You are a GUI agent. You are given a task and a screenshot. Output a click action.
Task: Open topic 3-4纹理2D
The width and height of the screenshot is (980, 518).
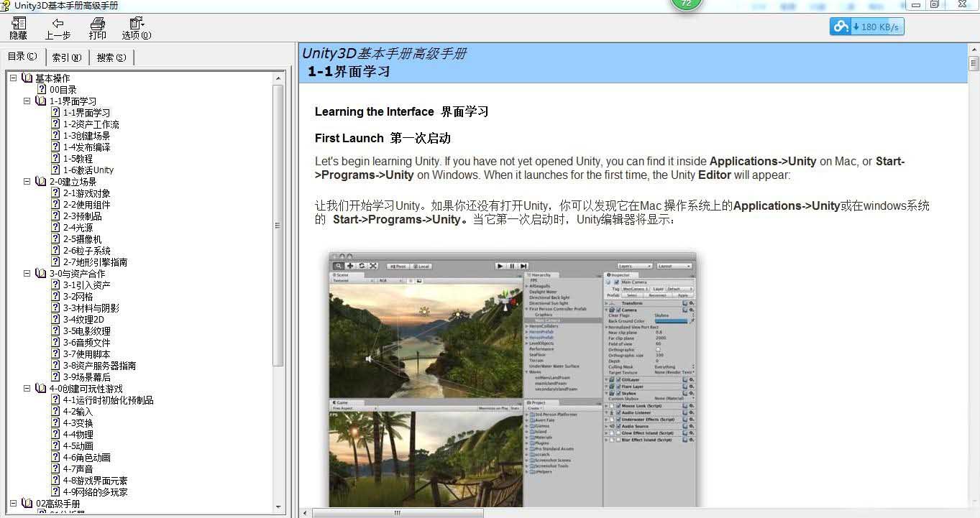point(83,320)
